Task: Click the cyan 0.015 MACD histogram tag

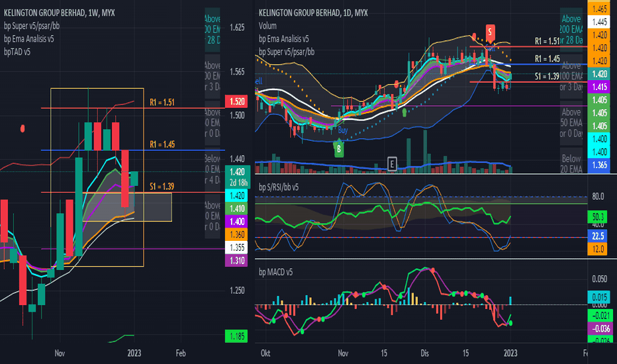Action: tap(599, 297)
